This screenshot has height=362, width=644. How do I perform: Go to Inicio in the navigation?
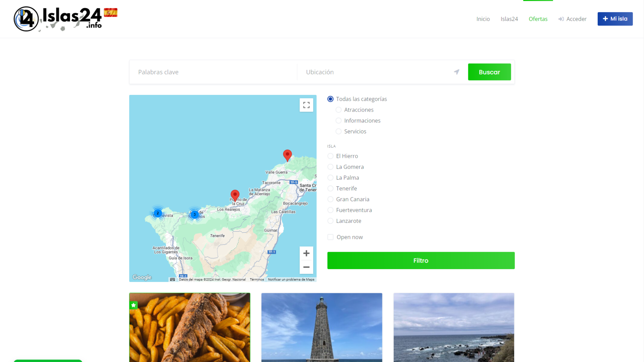pyautogui.click(x=483, y=19)
